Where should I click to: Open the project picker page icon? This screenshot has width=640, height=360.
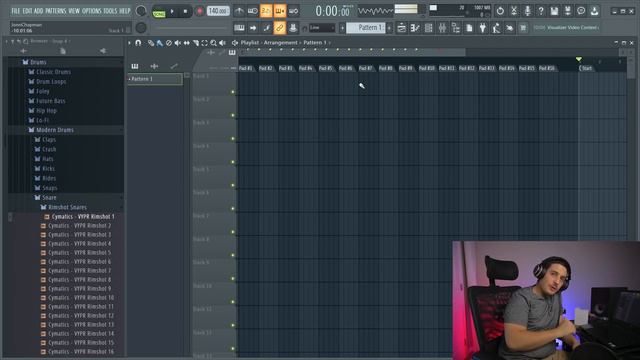[x=469, y=28]
